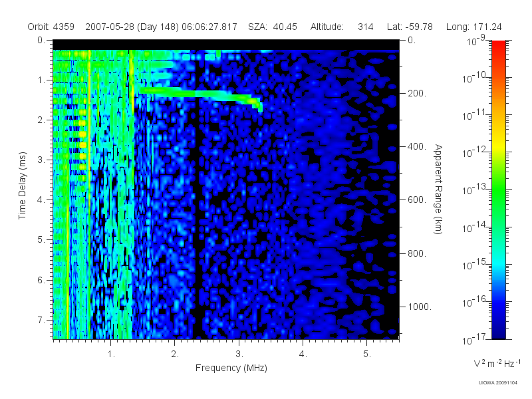Image resolution: width=532 pixels, height=399 pixels.
Task: Click the 'Altitude:' label
Action: tap(327, 27)
